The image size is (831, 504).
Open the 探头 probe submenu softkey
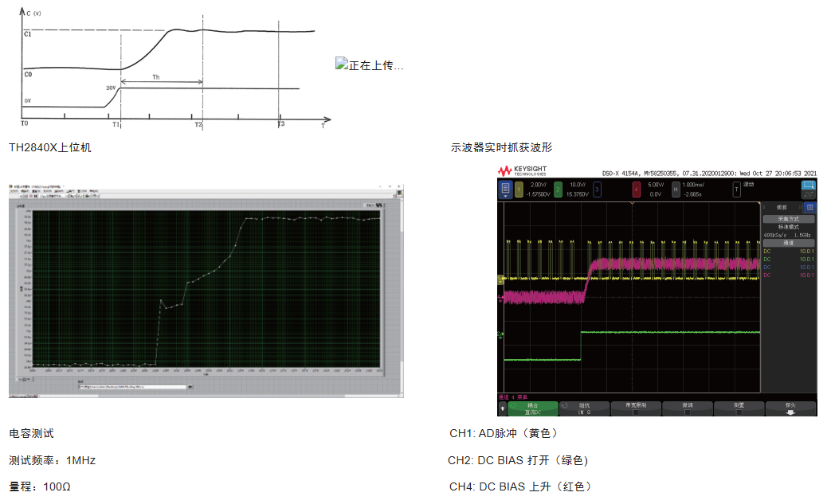click(790, 408)
